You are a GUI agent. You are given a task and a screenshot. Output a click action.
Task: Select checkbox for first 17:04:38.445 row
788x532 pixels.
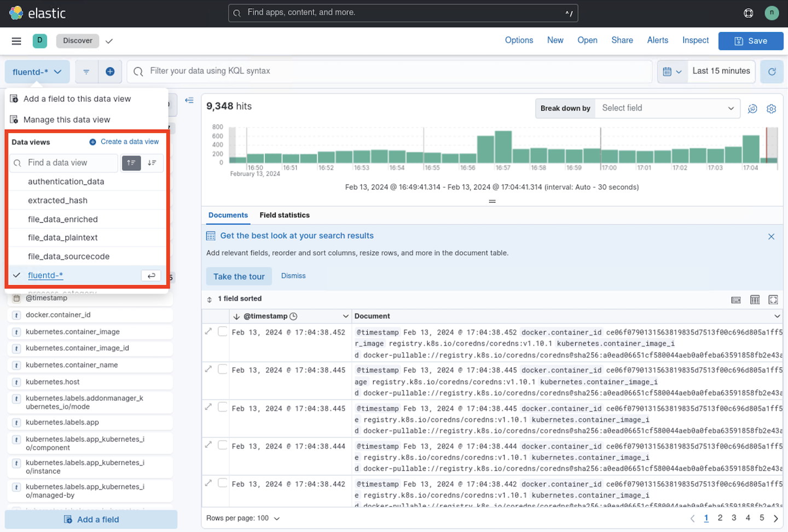[223, 369]
